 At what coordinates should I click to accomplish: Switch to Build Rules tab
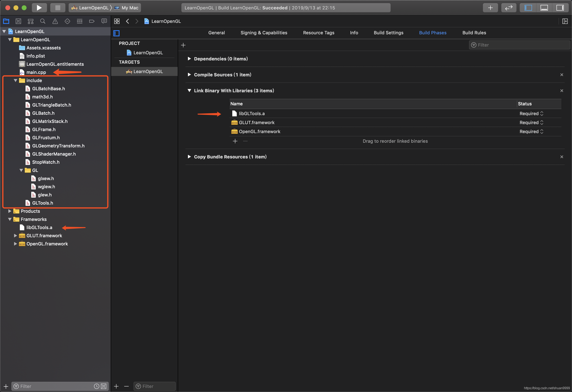pyautogui.click(x=474, y=33)
